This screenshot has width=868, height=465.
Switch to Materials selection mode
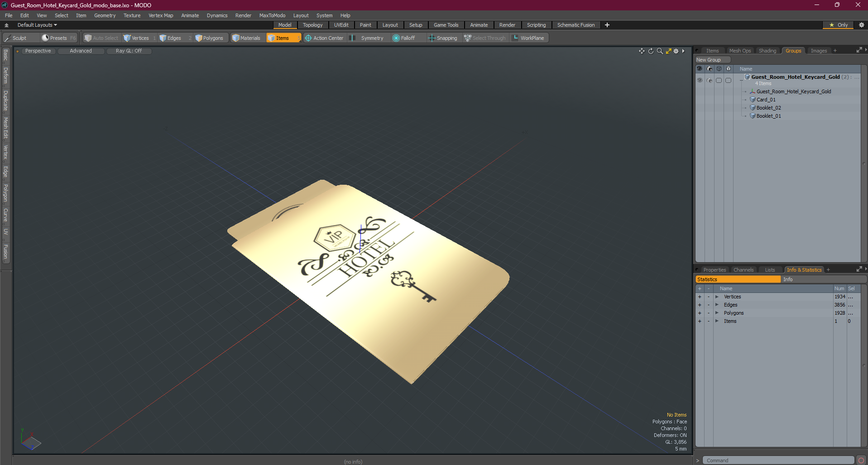click(246, 38)
